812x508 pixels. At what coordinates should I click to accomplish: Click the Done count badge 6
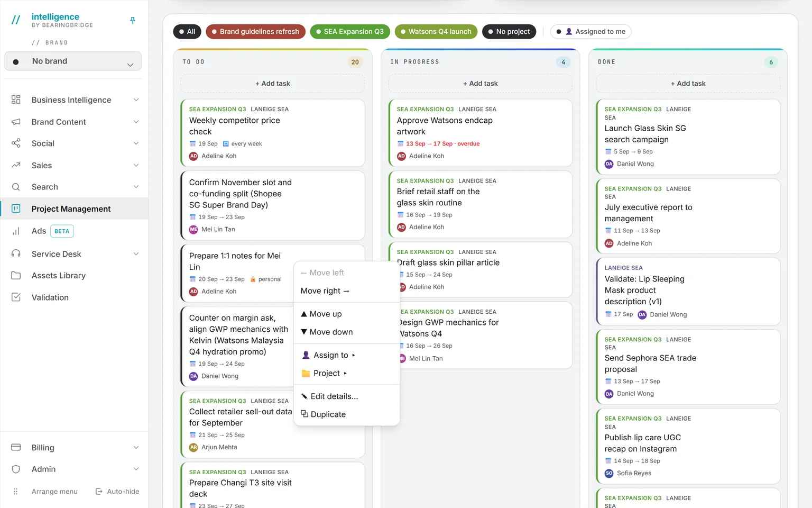(x=771, y=62)
